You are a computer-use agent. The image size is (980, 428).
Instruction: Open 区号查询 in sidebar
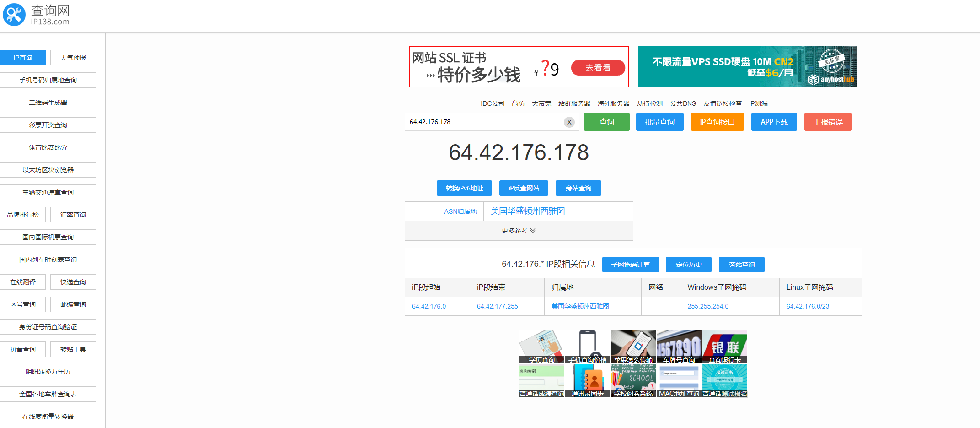23,304
